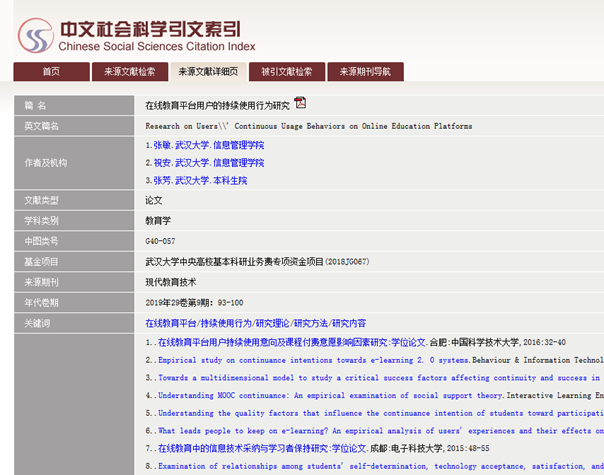Click keyword 在线教育平台
The height and width of the screenshot is (475, 604).
point(171,323)
